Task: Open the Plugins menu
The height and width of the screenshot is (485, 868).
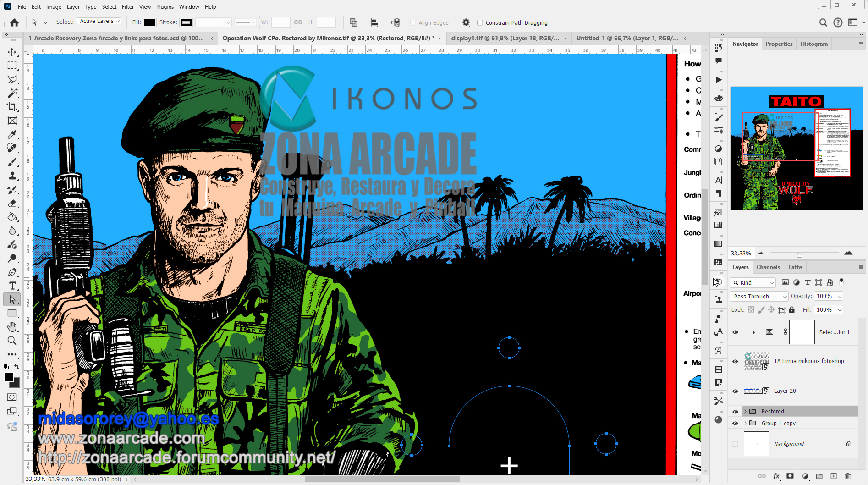Action: pyautogui.click(x=165, y=6)
